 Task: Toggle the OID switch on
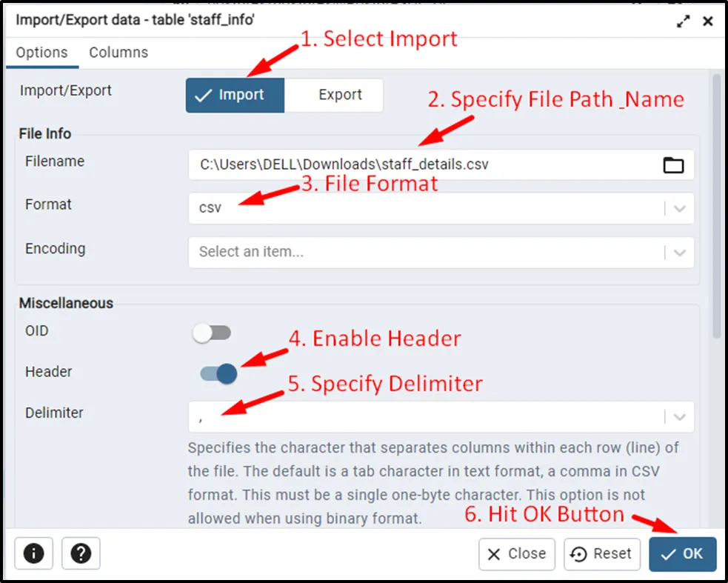point(212,333)
